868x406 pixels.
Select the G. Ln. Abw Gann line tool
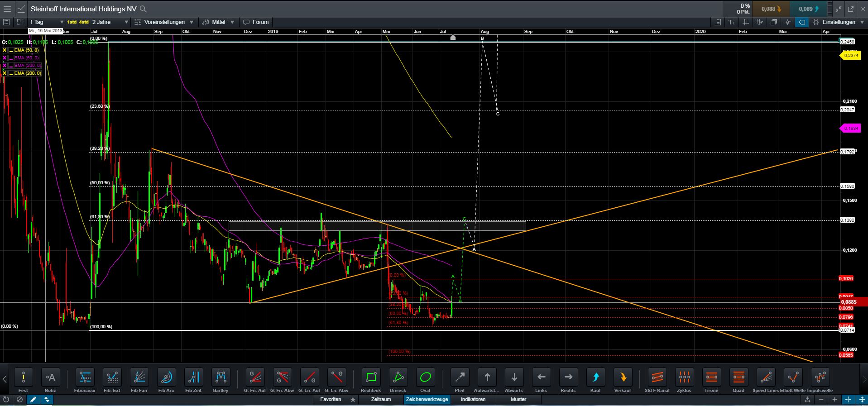pos(337,377)
